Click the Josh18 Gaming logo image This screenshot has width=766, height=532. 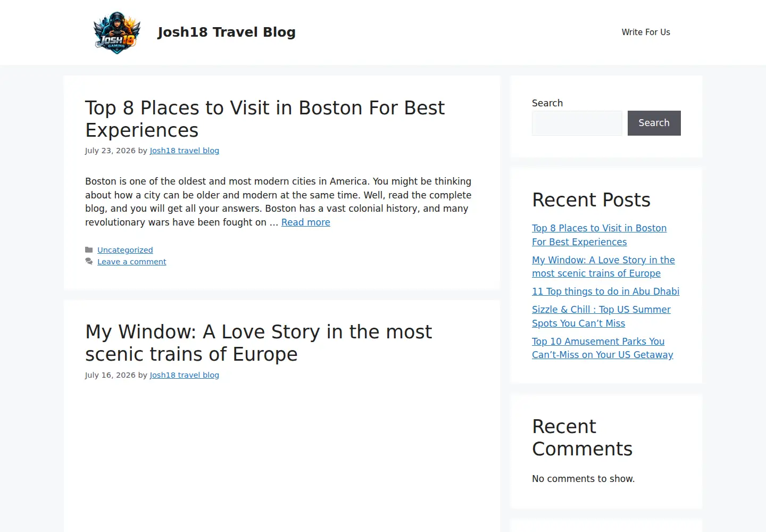(117, 32)
